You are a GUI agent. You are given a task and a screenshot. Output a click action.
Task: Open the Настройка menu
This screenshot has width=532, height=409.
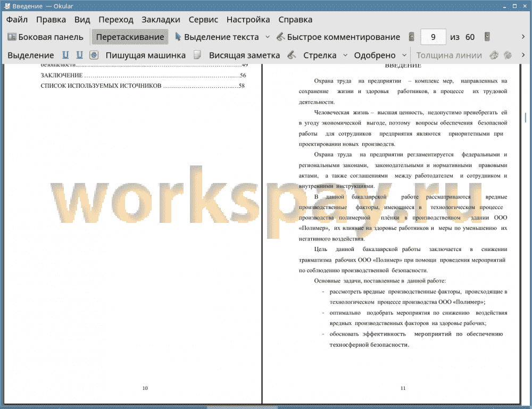point(248,20)
